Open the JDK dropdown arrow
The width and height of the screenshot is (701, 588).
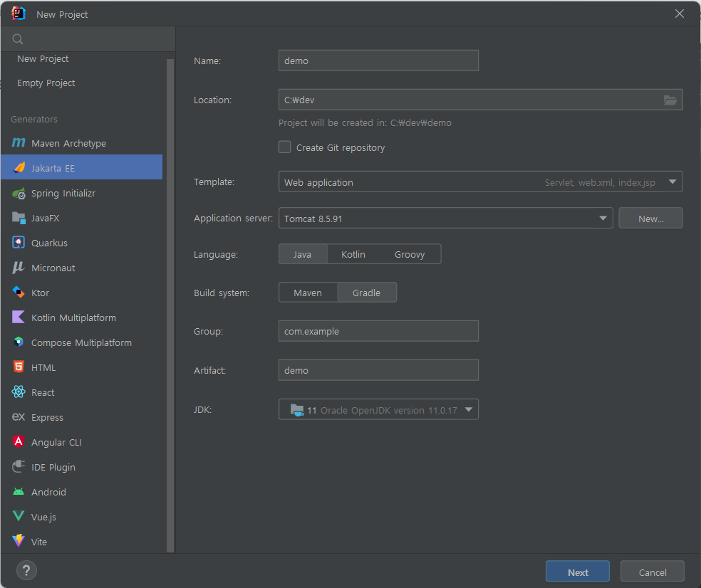tap(469, 410)
